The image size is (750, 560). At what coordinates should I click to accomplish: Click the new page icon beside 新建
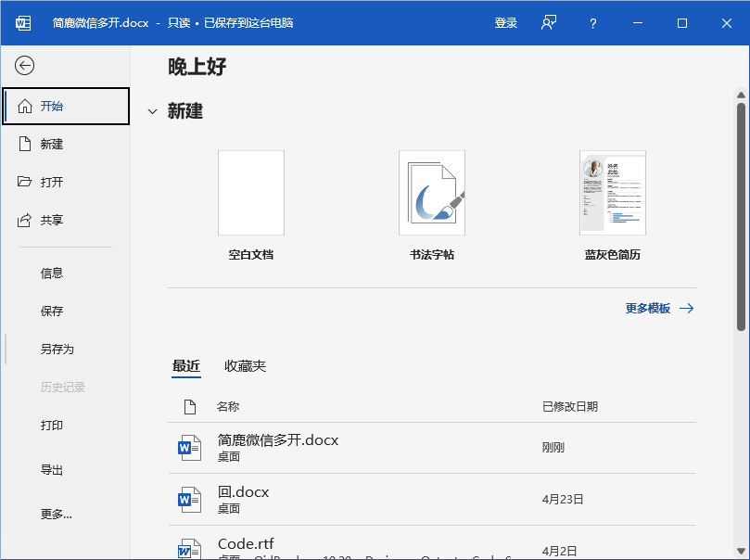coord(25,144)
